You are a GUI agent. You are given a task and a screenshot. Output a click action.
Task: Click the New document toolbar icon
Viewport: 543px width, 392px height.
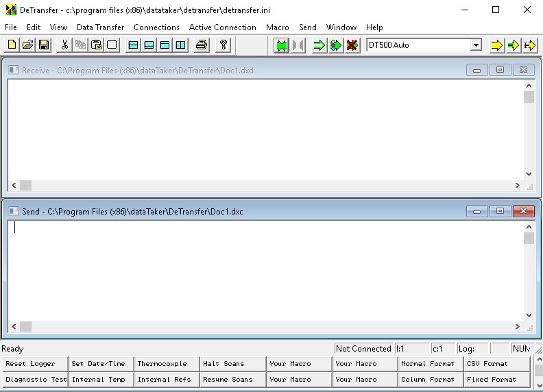coord(12,45)
